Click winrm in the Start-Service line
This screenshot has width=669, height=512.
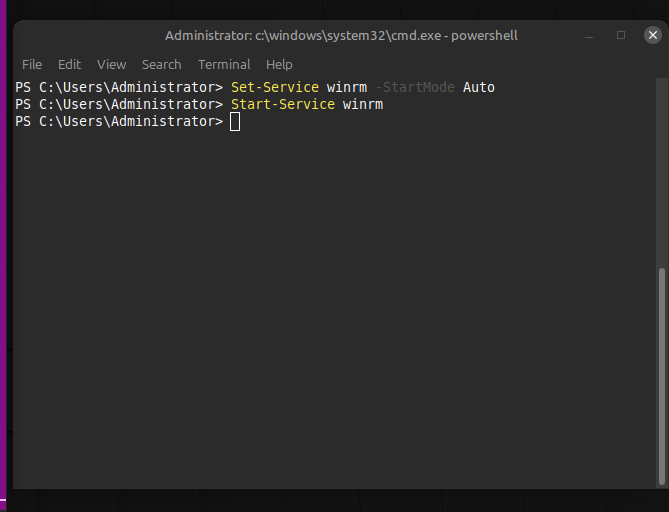click(x=362, y=104)
